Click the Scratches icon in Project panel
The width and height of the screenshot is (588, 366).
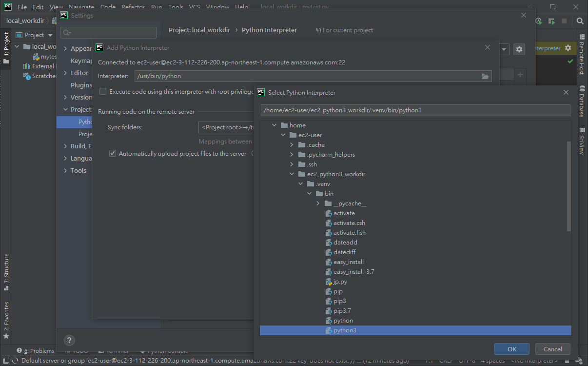click(27, 76)
